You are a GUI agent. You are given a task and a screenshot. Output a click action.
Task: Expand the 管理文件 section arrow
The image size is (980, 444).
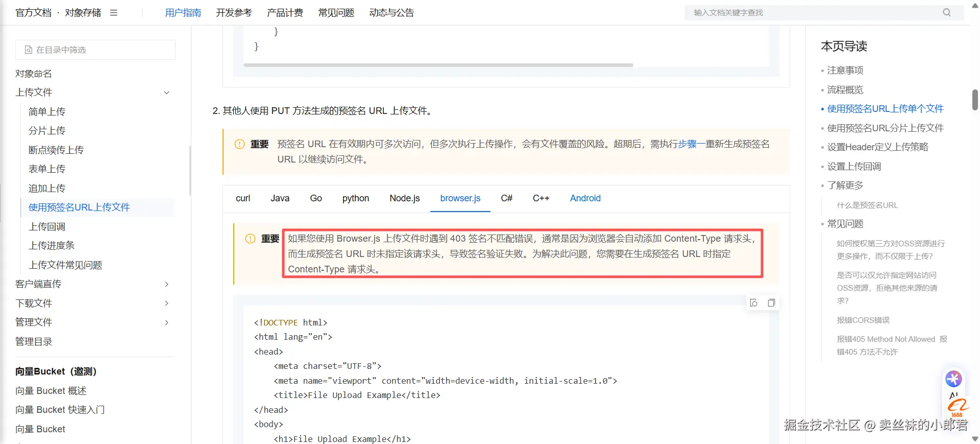click(166, 322)
